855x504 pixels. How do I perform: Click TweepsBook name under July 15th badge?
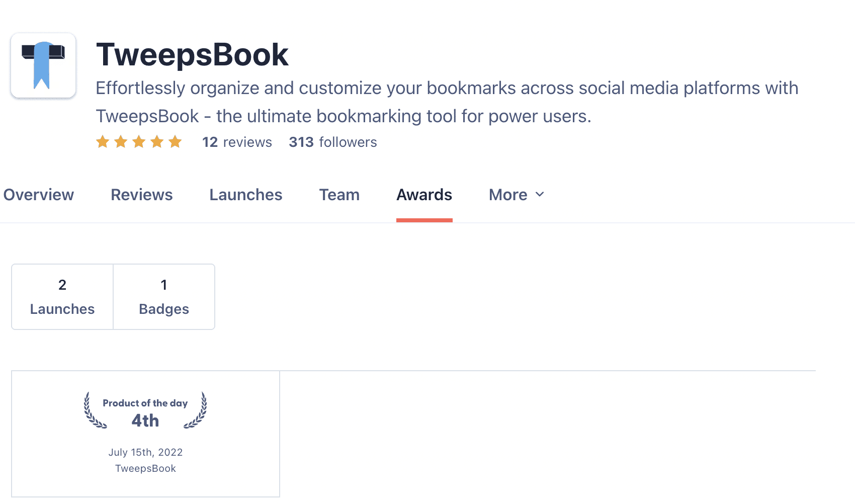click(145, 468)
